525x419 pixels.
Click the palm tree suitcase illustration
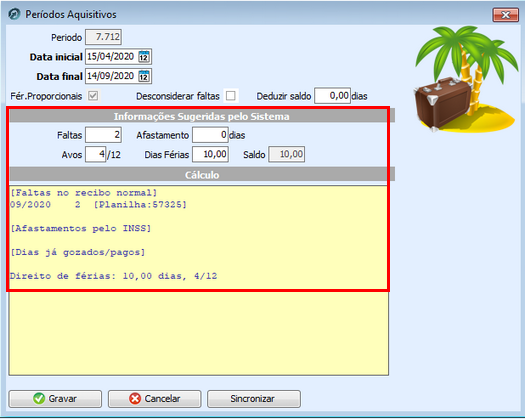(466, 79)
